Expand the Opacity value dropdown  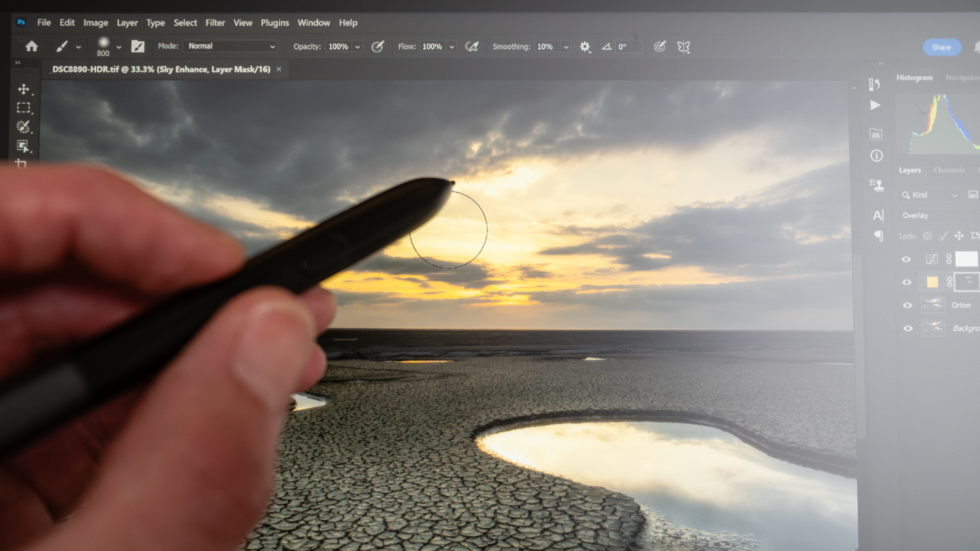pos(357,47)
